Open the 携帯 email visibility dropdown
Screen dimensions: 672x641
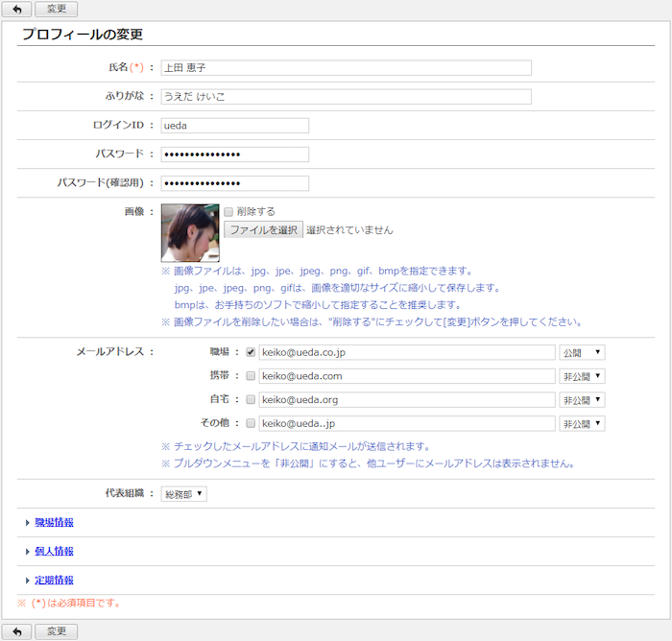tap(582, 376)
